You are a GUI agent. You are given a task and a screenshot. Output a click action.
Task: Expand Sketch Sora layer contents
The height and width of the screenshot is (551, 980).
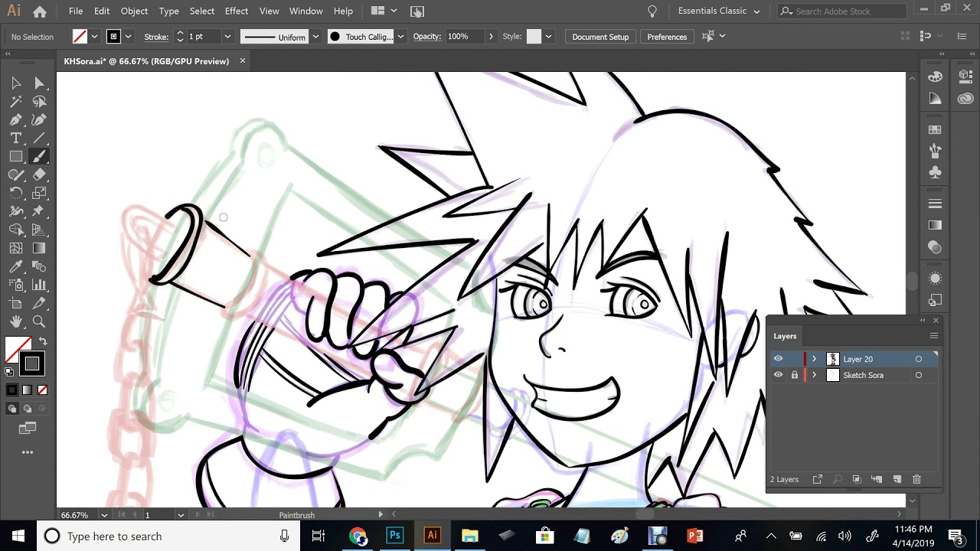pos(813,375)
